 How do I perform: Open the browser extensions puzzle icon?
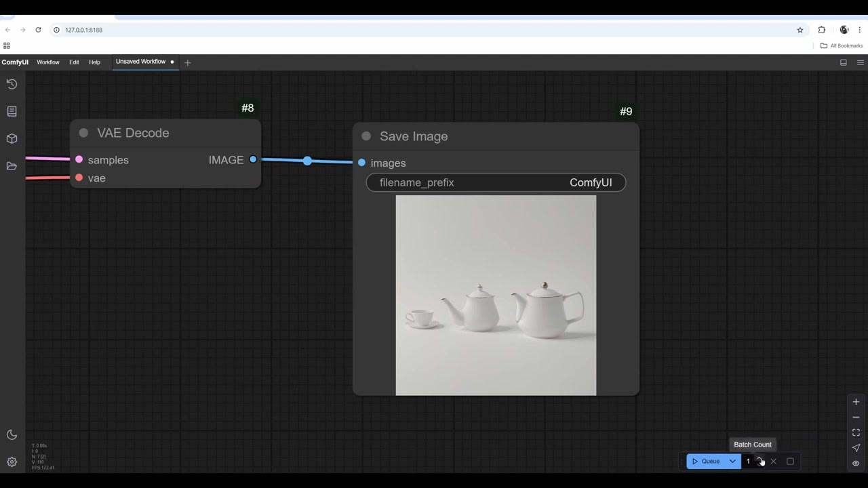(x=822, y=30)
